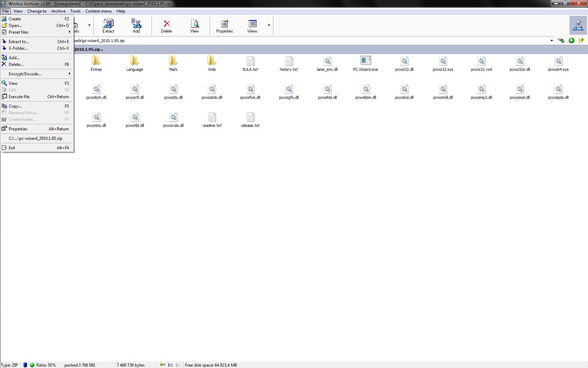
Task: Choose X-Folder... menu entry
Action: 37,48
